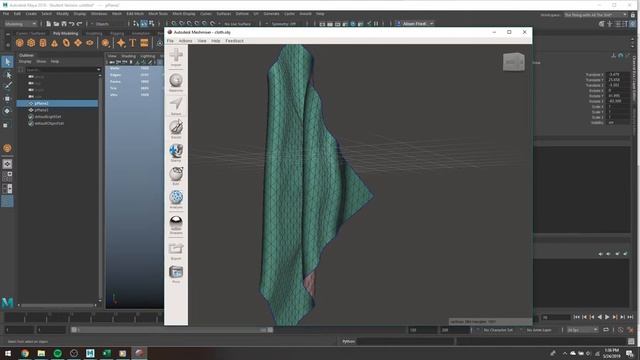The image size is (640, 360).
Task: Activate the Sculpt tool in Meshmixer
Action: [176, 129]
